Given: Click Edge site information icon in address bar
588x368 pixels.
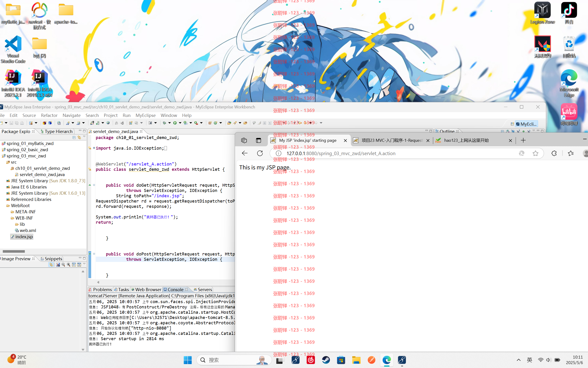Looking at the screenshot, I should click(x=278, y=153).
